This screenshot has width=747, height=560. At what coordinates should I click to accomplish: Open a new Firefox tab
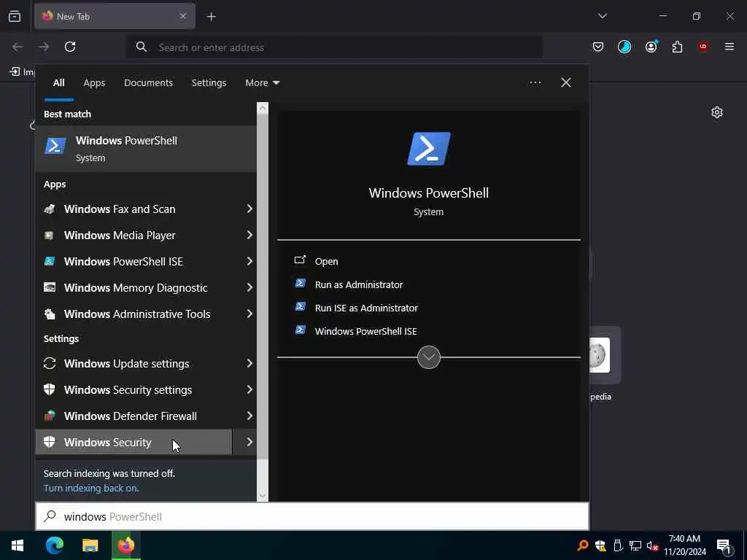(x=211, y=17)
